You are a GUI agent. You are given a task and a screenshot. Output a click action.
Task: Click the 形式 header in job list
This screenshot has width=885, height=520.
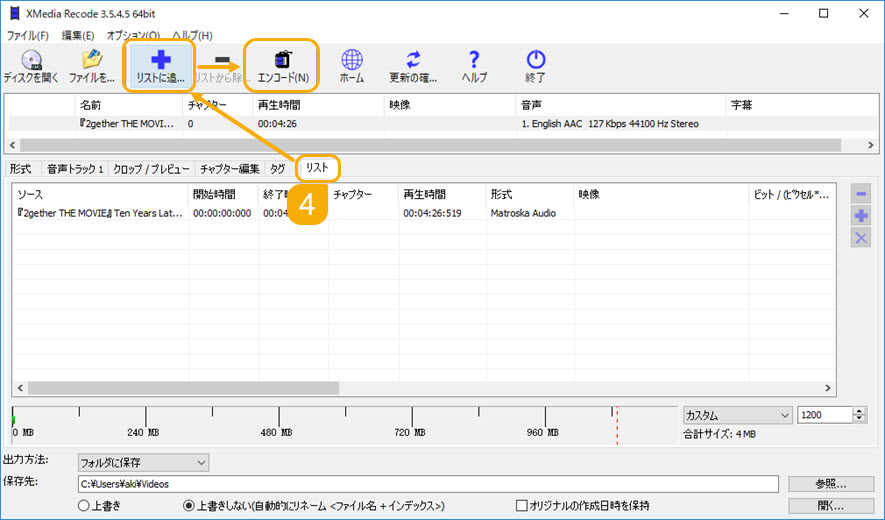point(529,194)
